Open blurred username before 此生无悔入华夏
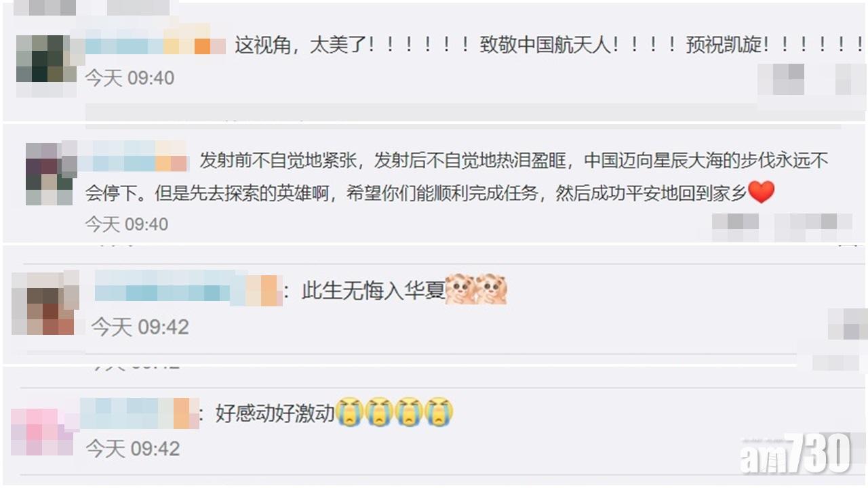868x488 pixels. point(188,287)
